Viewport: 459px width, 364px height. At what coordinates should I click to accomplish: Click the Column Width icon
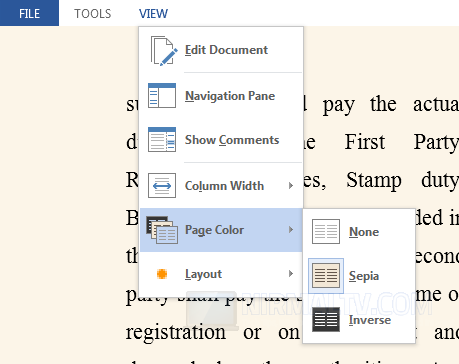click(162, 185)
